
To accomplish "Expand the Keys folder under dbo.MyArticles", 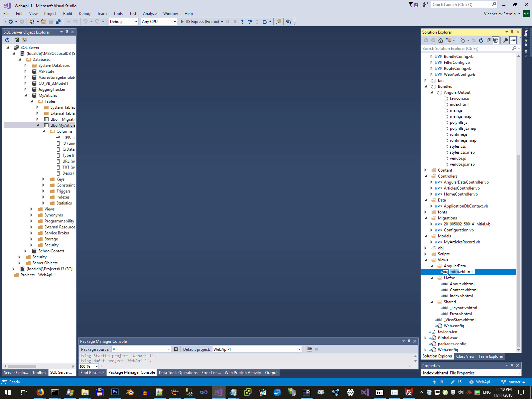I will point(44,179).
